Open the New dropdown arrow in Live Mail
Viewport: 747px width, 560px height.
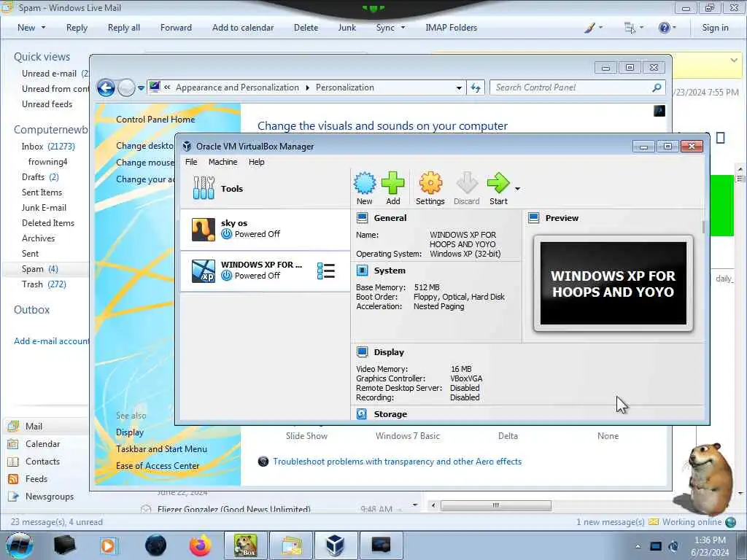[43, 28]
